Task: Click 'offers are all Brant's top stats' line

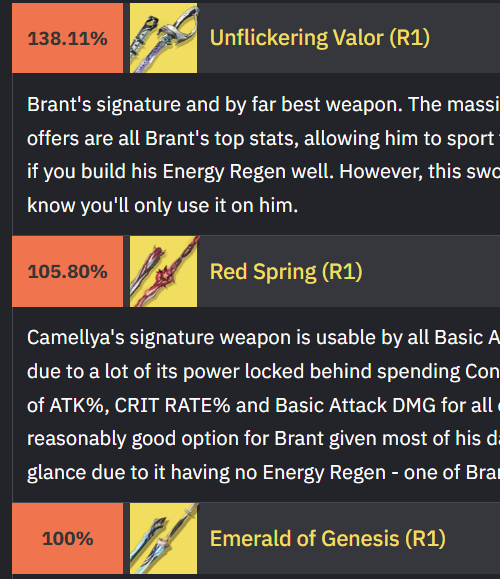Action: click(263, 138)
